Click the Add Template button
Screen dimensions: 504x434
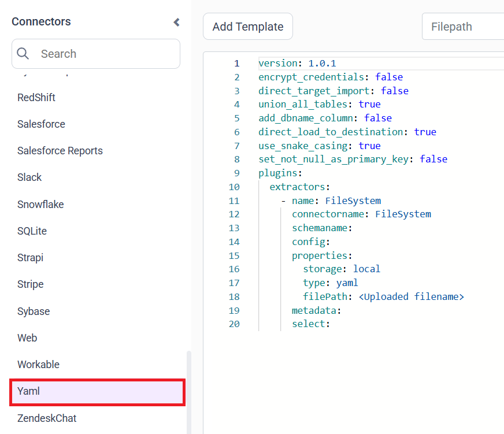tap(247, 26)
